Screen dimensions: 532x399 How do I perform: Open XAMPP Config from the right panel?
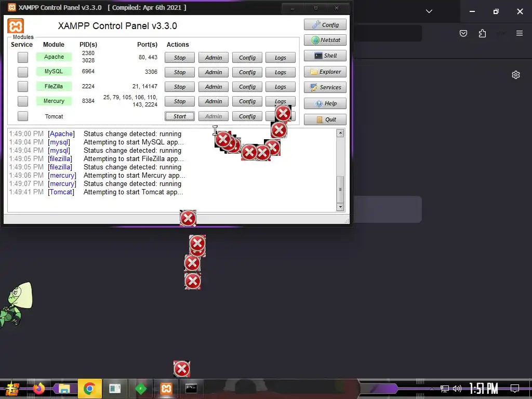point(325,25)
